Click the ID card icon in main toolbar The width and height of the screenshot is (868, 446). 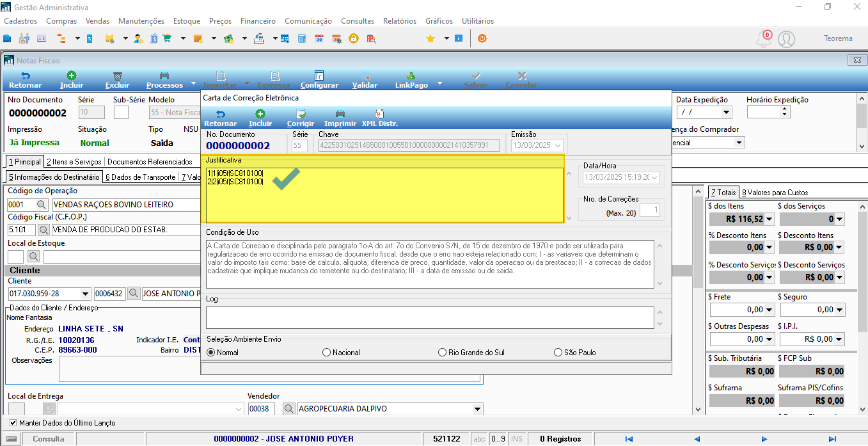42,38
